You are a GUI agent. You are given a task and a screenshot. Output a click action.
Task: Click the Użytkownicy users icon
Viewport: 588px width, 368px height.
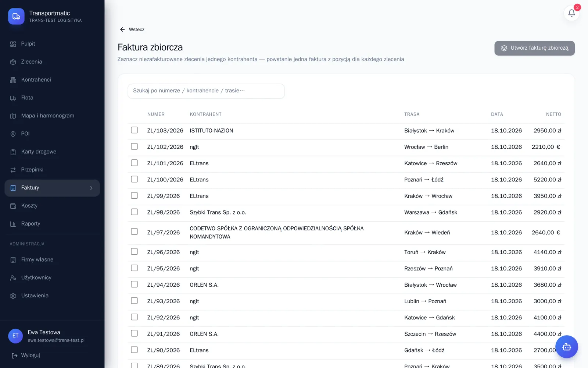[13, 278]
